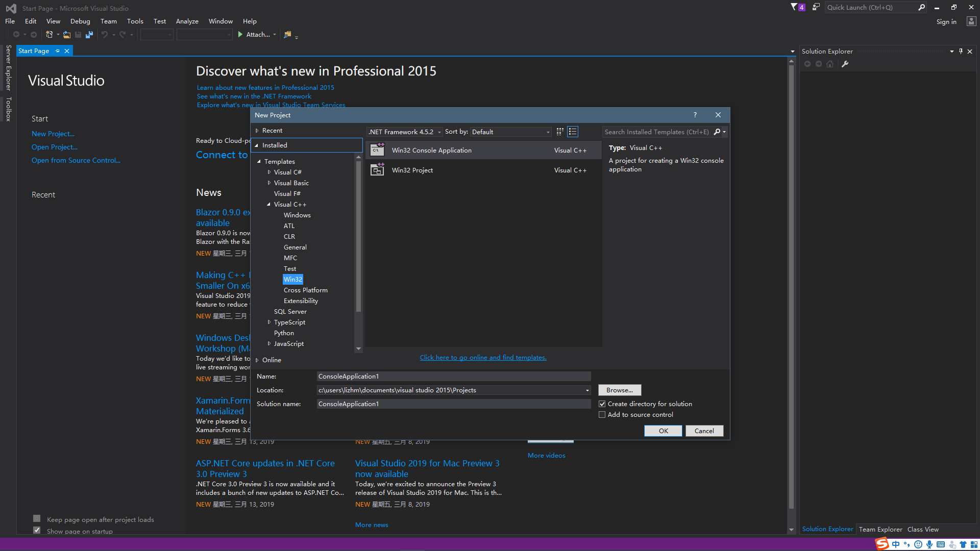This screenshot has width=980, height=551.
Task: Click the green Attach play icon
Action: (x=240, y=35)
